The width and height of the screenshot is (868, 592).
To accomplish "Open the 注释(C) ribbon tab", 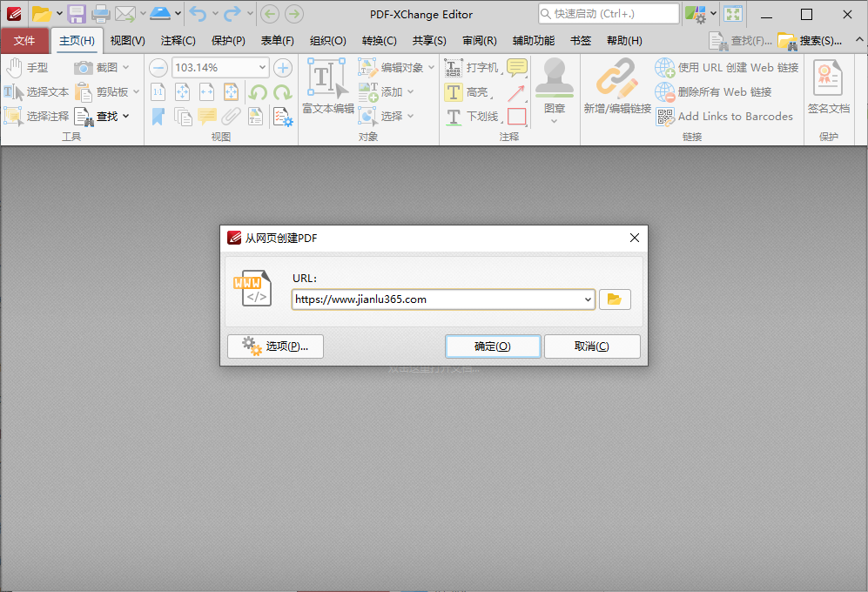I will 178,41.
